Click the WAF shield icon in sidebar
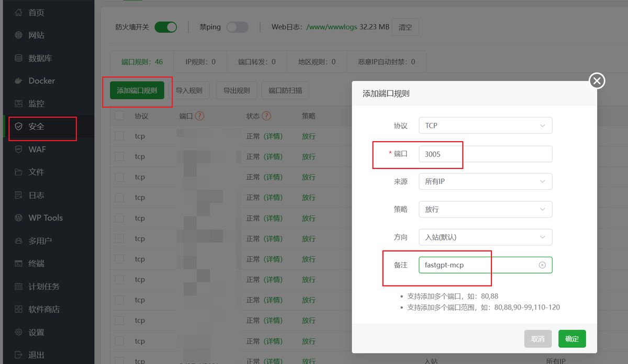The height and width of the screenshot is (364, 628). point(19,149)
